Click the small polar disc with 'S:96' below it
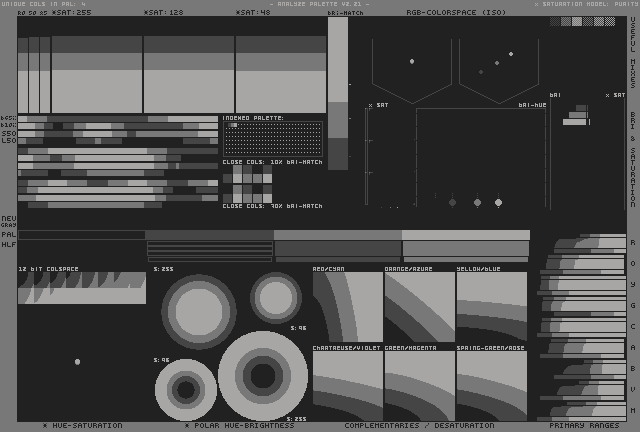The image size is (640, 432). (276, 298)
